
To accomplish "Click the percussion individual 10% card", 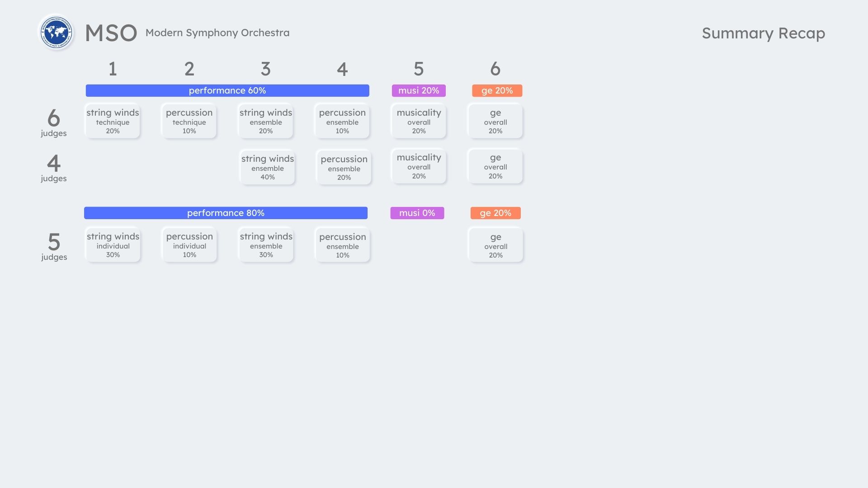I will click(189, 245).
